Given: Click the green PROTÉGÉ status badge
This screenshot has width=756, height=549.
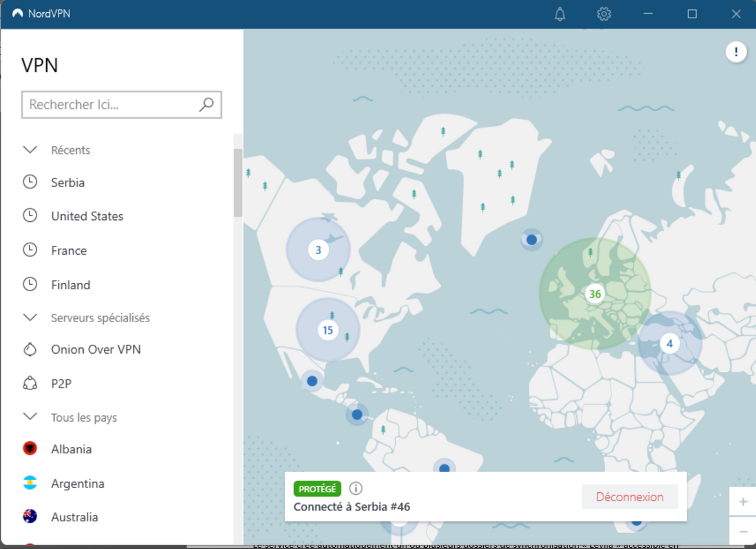Looking at the screenshot, I should (x=318, y=488).
